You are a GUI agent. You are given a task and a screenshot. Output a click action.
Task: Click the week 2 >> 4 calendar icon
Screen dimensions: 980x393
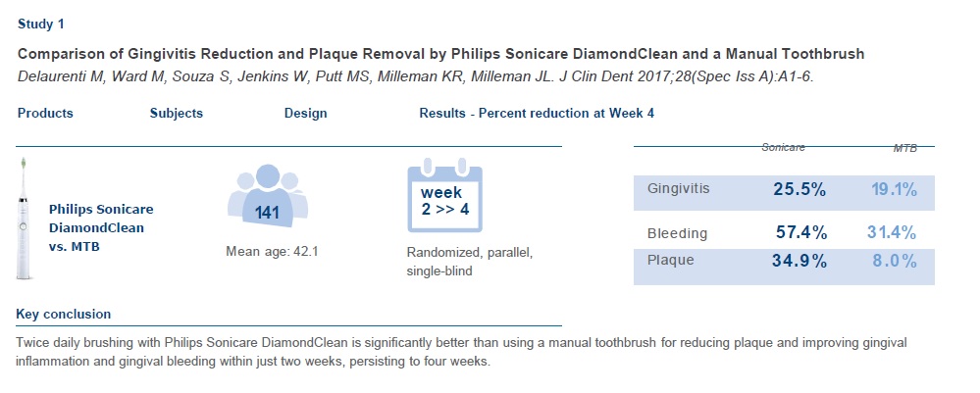coord(447,197)
